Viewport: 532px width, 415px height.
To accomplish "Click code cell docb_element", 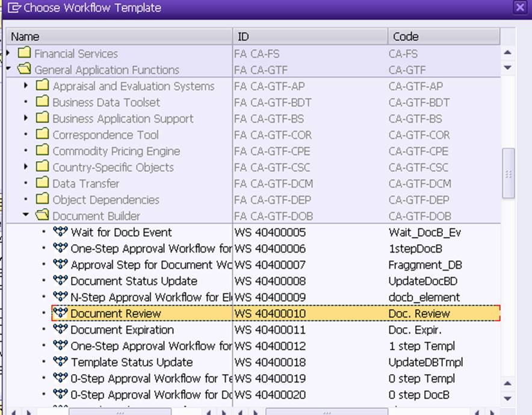I will [x=424, y=297].
